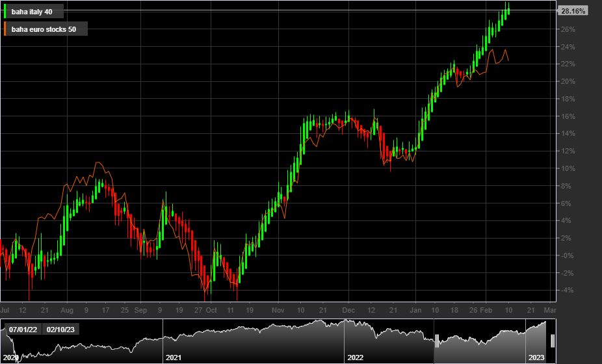Click 2023 in the overview timeline
Viewport: 602px width, 364px height.
[536, 358]
